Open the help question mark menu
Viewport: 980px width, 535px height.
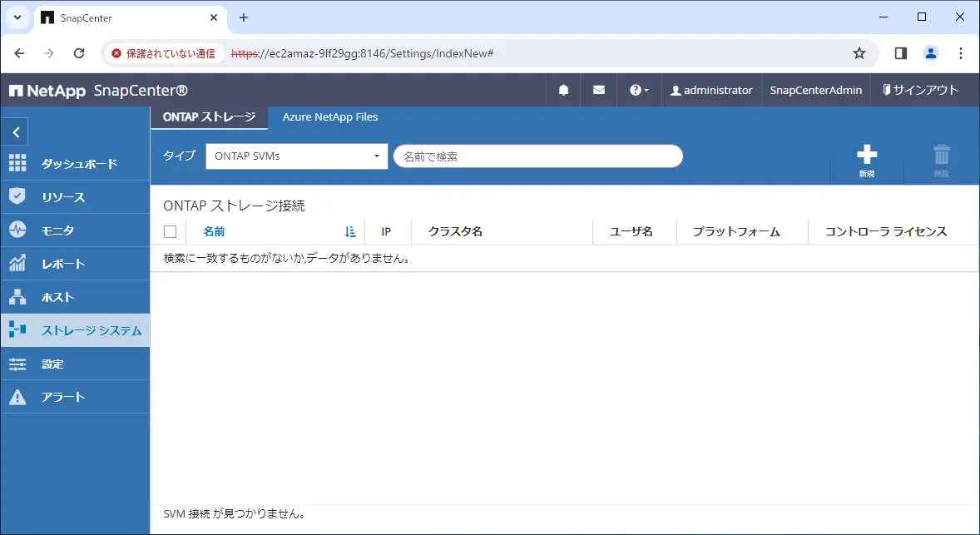pos(639,90)
